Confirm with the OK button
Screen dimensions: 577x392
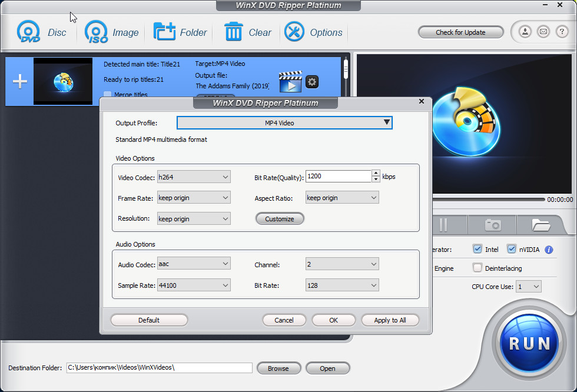point(333,320)
